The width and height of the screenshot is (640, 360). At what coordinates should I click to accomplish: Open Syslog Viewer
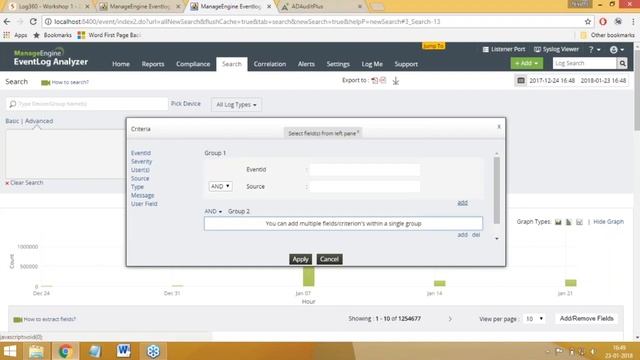556,49
